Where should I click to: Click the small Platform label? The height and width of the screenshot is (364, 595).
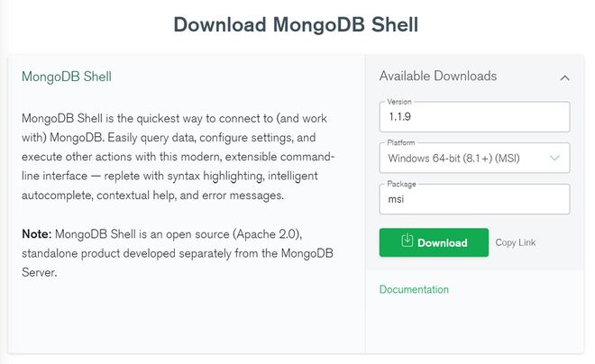coord(400,143)
